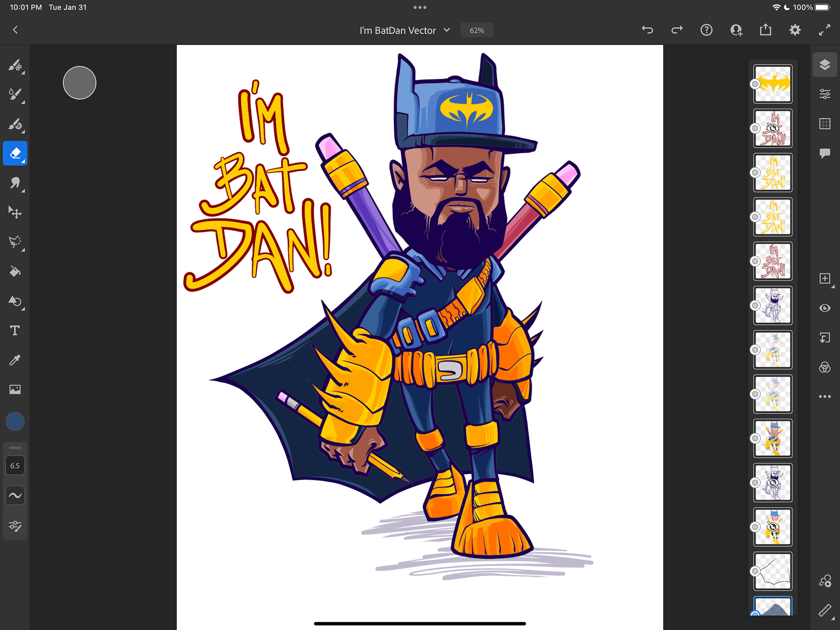Viewport: 840px width, 630px height.
Task: Open the three-dot menu at top center
Action: pos(420,7)
